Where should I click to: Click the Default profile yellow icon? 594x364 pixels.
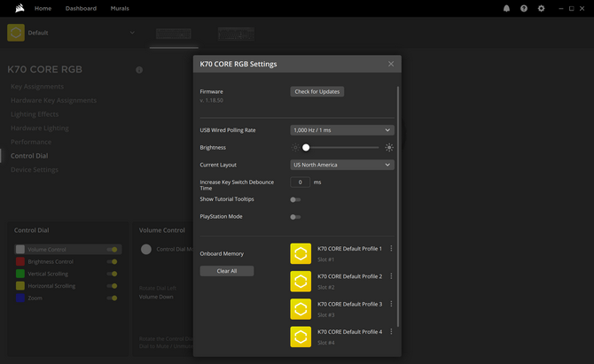pyautogui.click(x=16, y=33)
